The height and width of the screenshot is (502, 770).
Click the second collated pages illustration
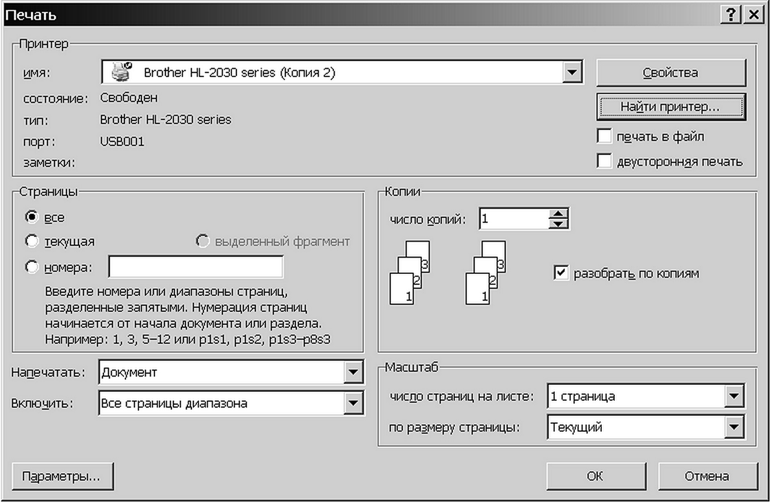(485, 273)
